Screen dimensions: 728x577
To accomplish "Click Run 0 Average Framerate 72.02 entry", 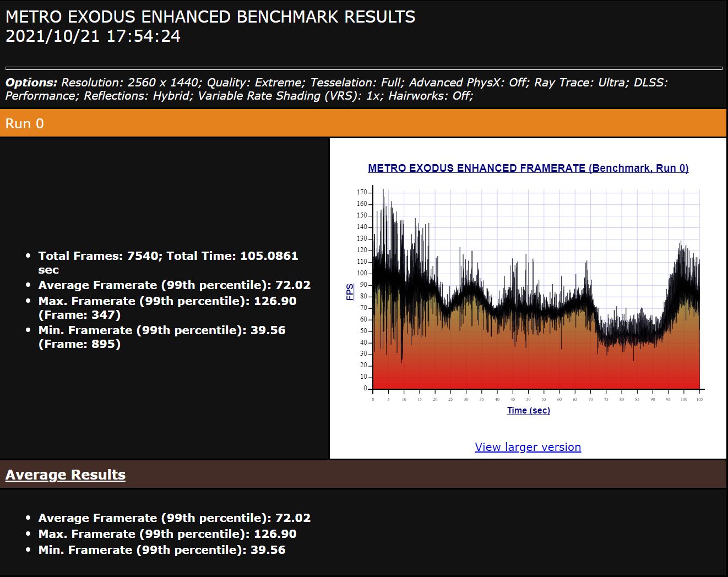I will coord(174,285).
